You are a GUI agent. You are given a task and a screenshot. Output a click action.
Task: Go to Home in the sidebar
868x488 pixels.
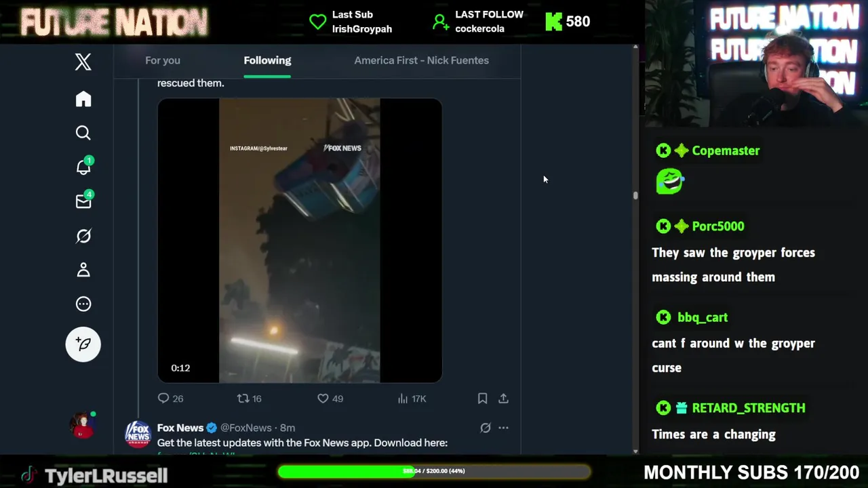click(83, 99)
